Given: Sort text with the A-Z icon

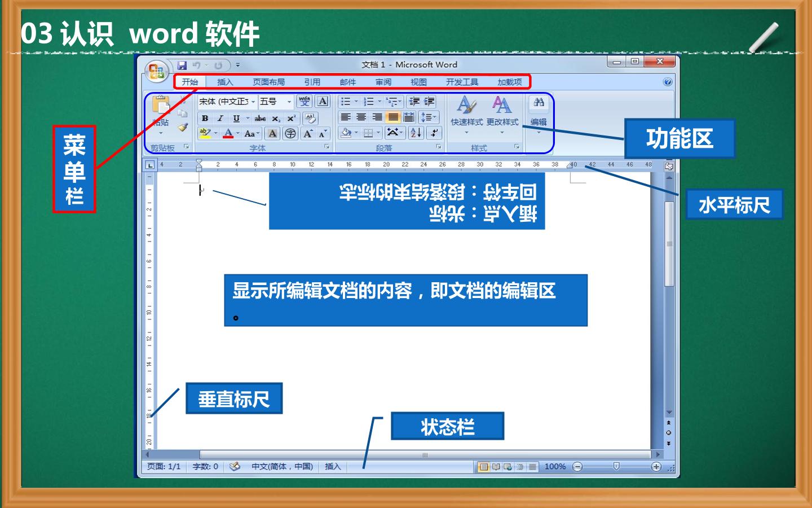Looking at the screenshot, I should coord(416,133).
